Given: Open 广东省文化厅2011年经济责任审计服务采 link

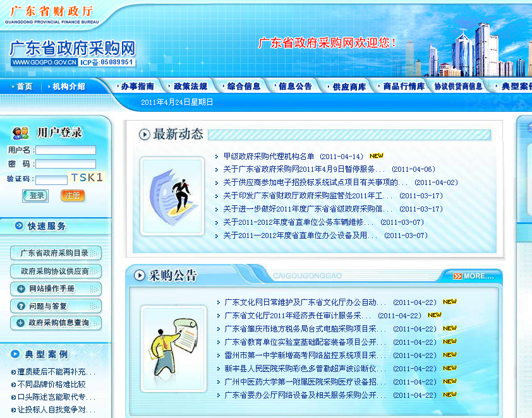Looking at the screenshot, I should (x=298, y=316).
